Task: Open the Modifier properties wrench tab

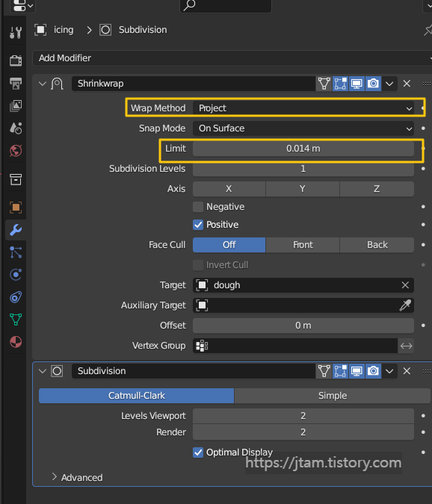Action: coord(16,230)
